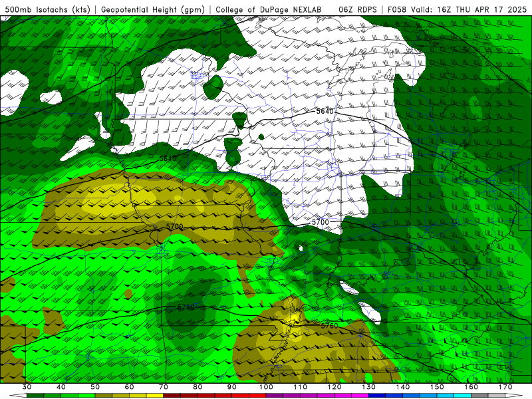
Task: Click the '90' value on the color scale
Action: (x=231, y=387)
